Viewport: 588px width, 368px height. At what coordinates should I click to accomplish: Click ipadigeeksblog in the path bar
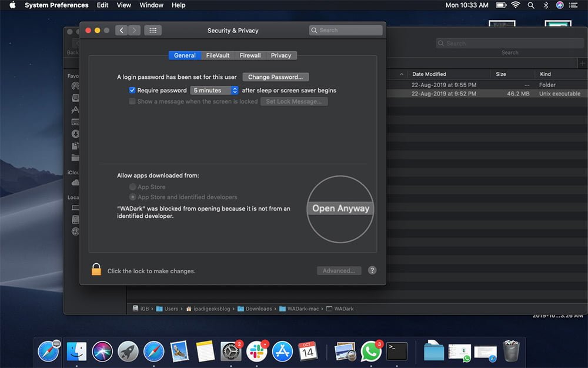coord(208,309)
